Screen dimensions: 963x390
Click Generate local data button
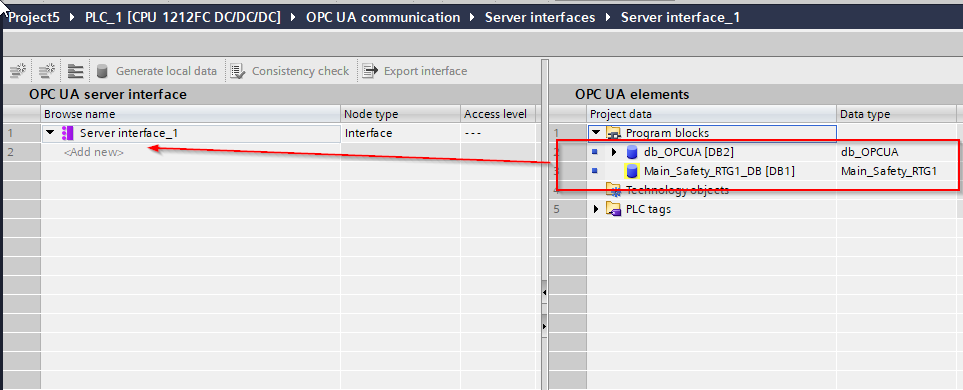(157, 71)
